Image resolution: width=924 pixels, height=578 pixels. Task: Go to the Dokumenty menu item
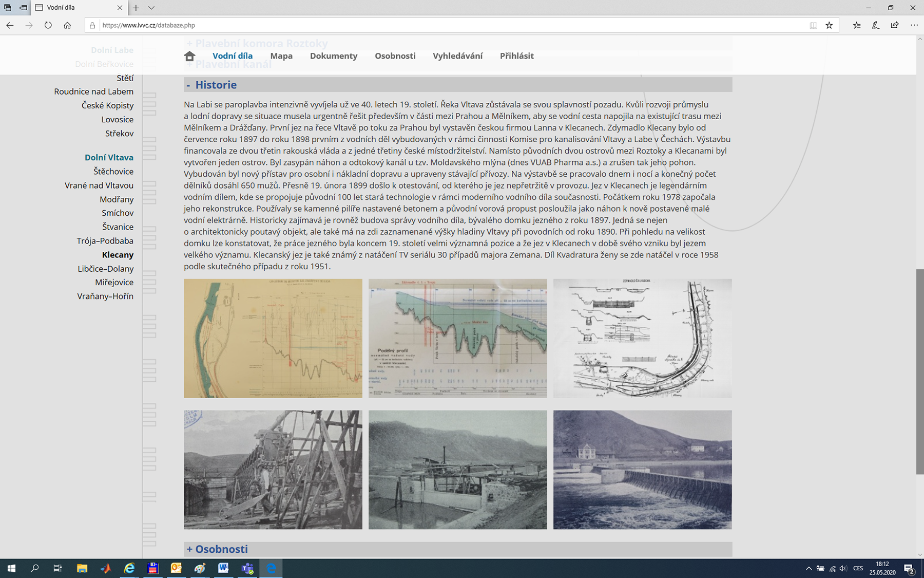click(x=333, y=56)
